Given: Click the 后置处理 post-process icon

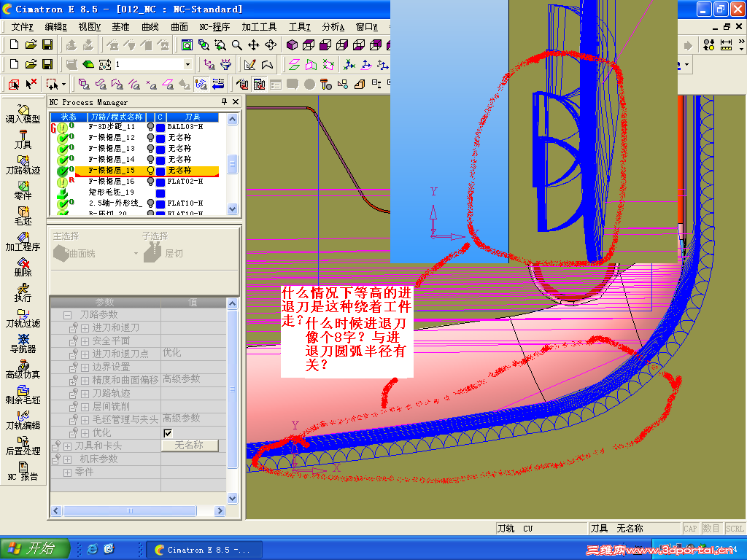Looking at the screenshot, I should (x=23, y=446).
